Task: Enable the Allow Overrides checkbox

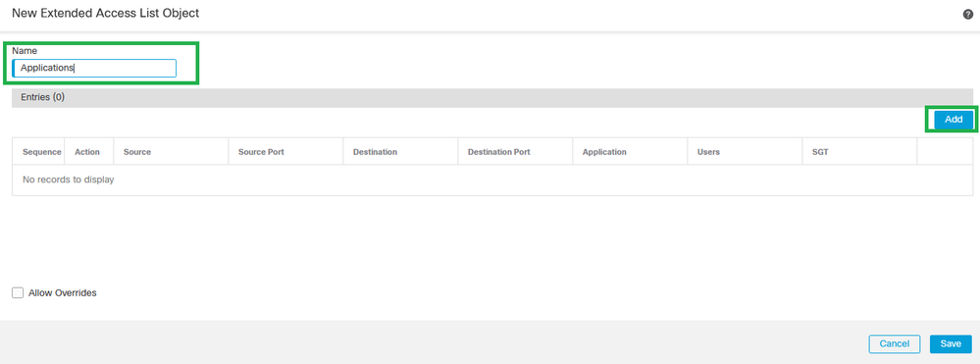Action: point(18,292)
